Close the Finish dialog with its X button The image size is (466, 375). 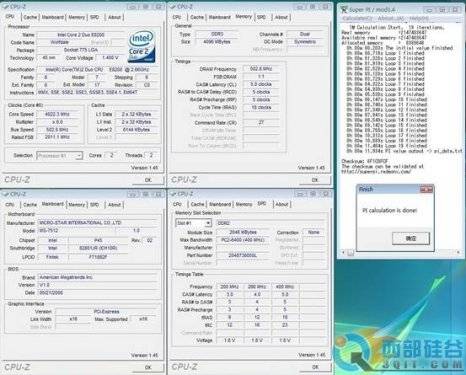click(x=426, y=189)
